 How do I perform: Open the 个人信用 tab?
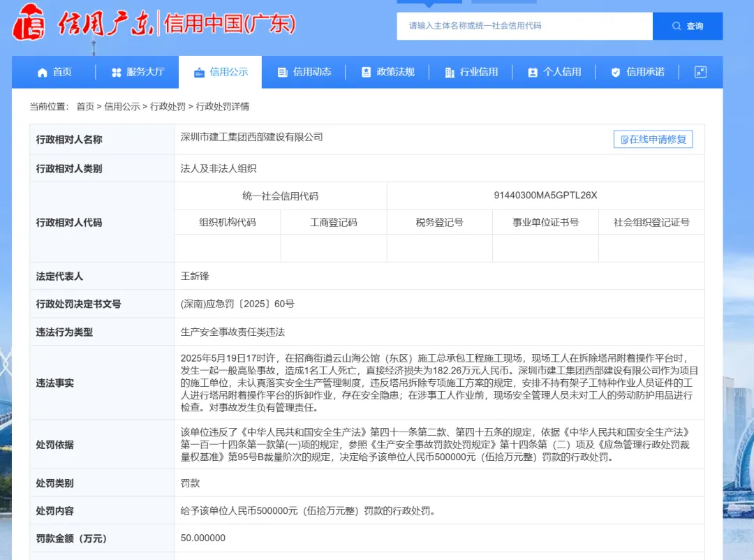(x=554, y=72)
